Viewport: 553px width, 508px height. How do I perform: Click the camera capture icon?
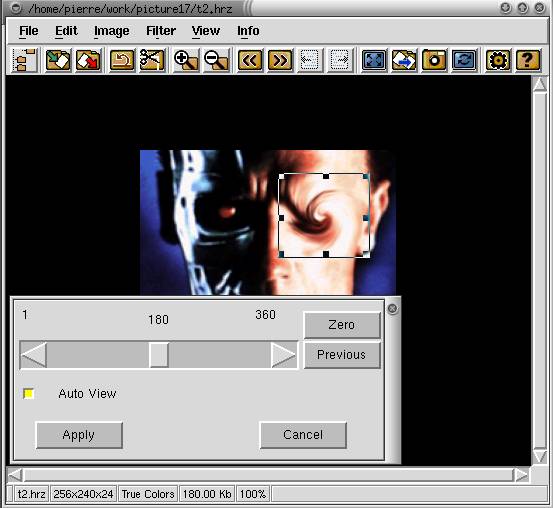pos(434,60)
